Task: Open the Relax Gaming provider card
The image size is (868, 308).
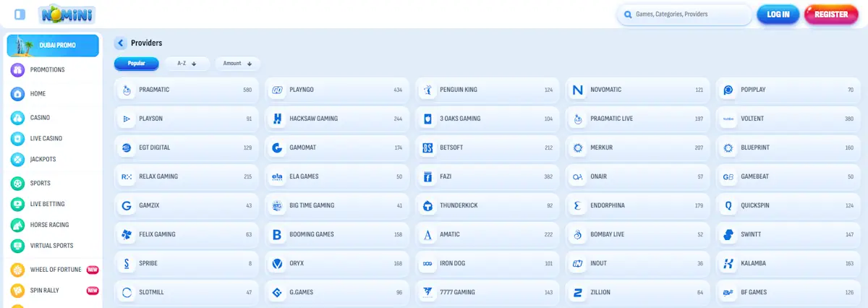Action: (x=187, y=177)
